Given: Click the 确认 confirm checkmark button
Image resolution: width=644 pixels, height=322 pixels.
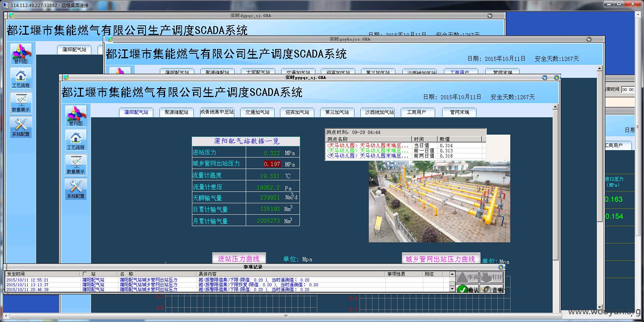Looking at the screenshot, I should click(x=468, y=290).
